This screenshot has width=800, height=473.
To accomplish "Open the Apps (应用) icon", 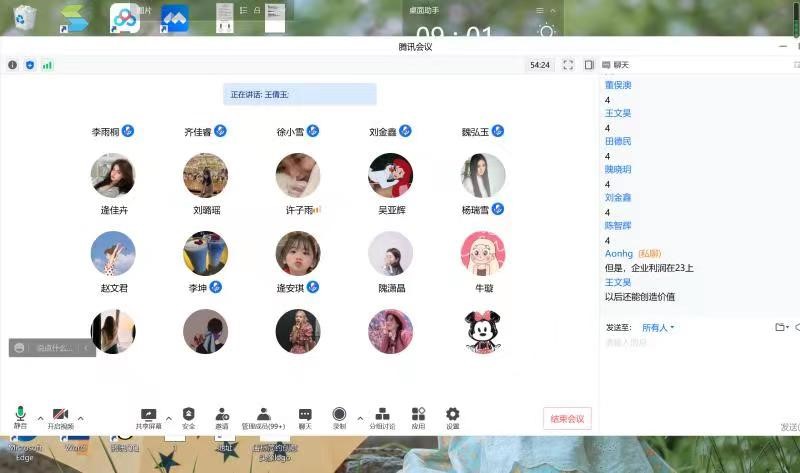I will tap(418, 415).
